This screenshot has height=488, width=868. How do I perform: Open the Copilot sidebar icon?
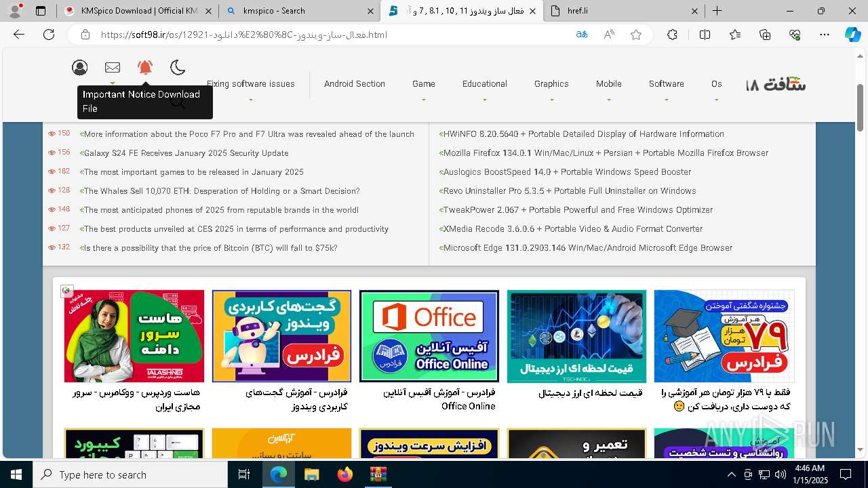pos(852,35)
